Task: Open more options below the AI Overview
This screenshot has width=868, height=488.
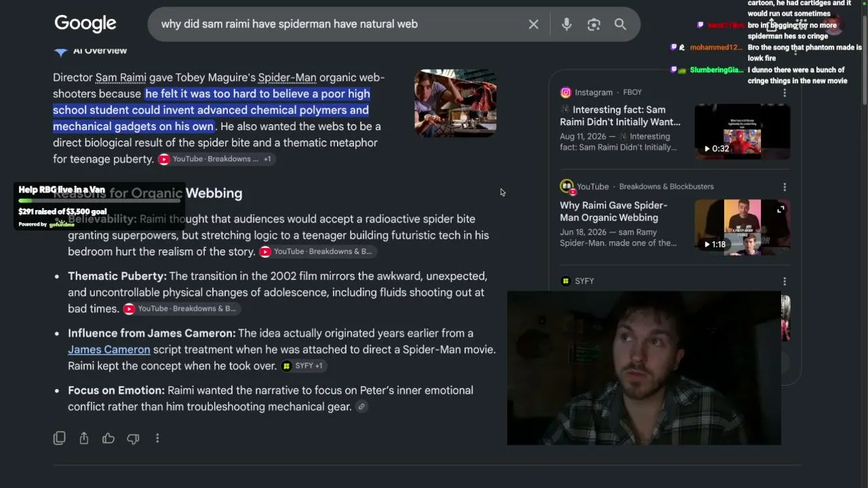Action: [x=157, y=439]
